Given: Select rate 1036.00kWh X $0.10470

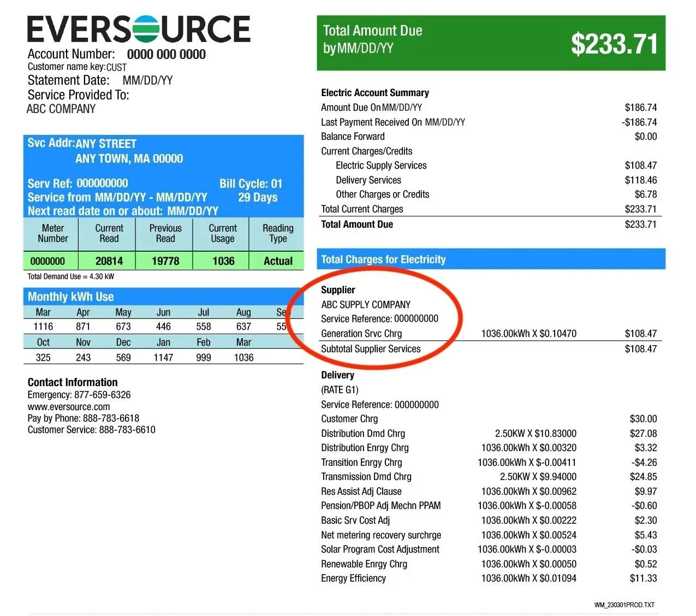Looking at the screenshot, I should click(528, 334).
